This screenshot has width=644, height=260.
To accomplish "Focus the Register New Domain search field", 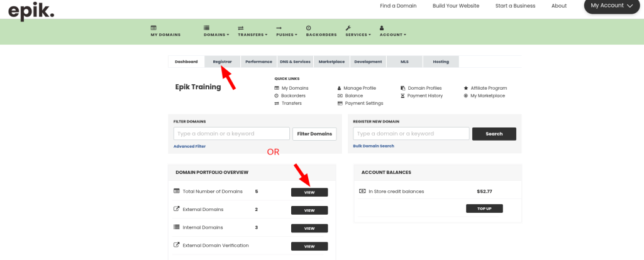I will 411,134.
